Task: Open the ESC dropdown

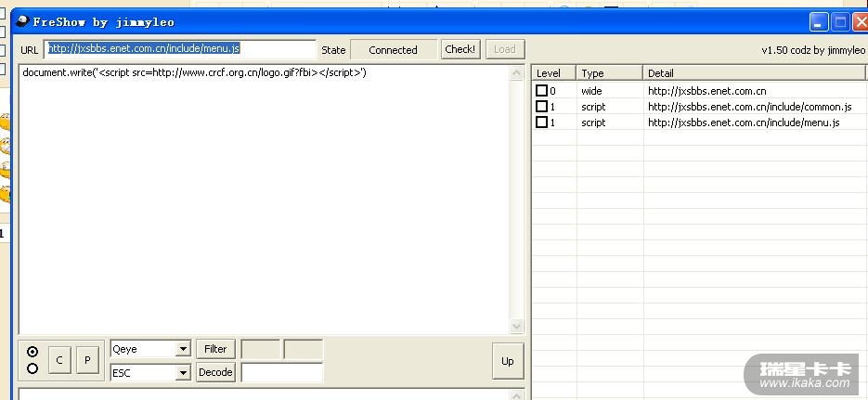Action: (183, 373)
